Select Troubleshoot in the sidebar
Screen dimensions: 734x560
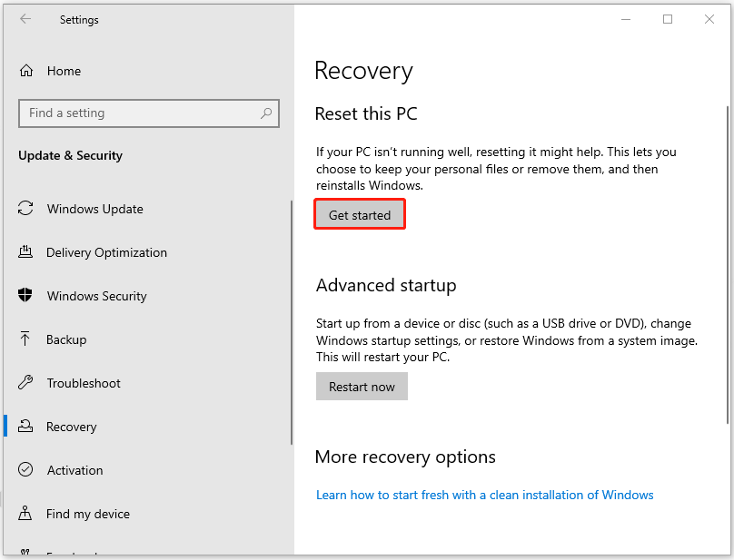coord(84,383)
